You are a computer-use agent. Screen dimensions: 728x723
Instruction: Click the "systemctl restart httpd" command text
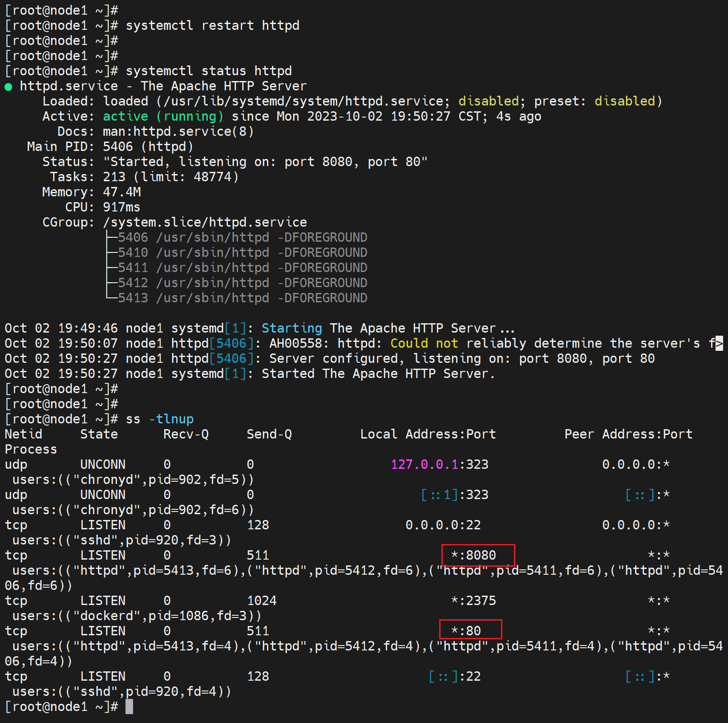[212, 25]
